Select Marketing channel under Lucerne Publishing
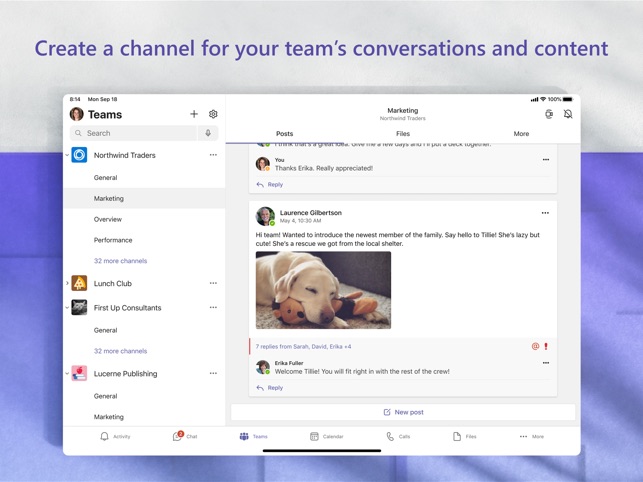This screenshot has width=643, height=482. tap(144, 417)
